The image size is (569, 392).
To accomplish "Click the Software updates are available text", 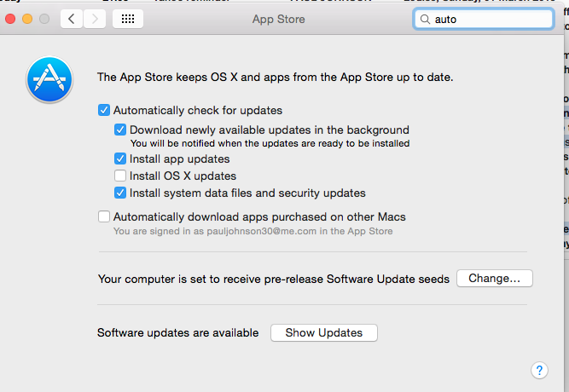I will (177, 332).
